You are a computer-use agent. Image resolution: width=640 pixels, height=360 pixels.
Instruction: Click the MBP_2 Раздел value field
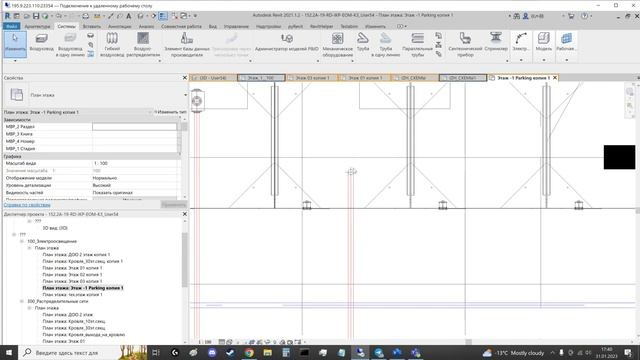[134, 127]
